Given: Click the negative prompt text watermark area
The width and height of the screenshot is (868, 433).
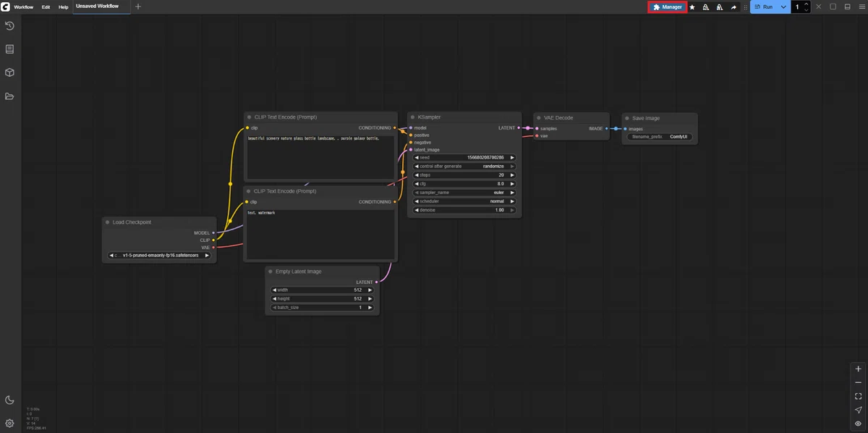Looking at the screenshot, I should coord(320,234).
